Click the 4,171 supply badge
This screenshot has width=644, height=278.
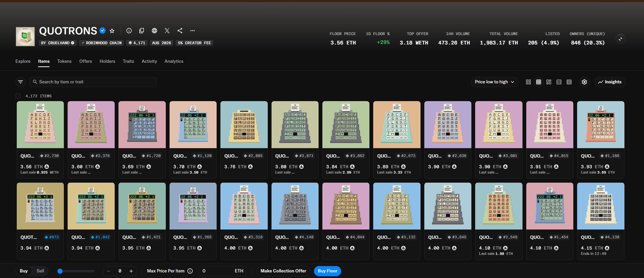pos(137,43)
